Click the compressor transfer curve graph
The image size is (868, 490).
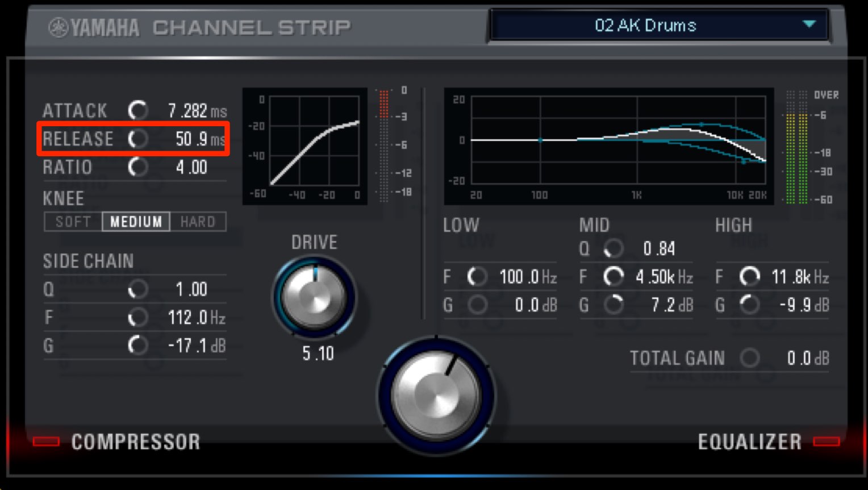click(x=305, y=146)
